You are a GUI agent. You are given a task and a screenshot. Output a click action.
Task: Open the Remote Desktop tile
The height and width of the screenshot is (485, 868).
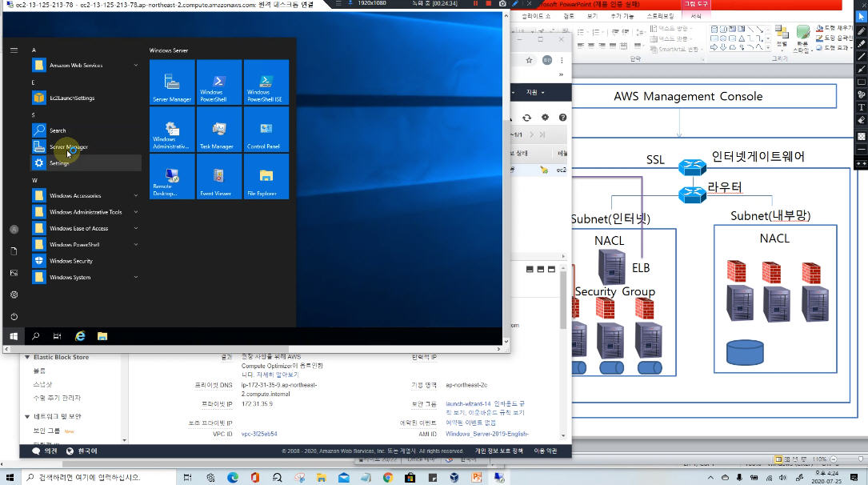[x=172, y=176]
